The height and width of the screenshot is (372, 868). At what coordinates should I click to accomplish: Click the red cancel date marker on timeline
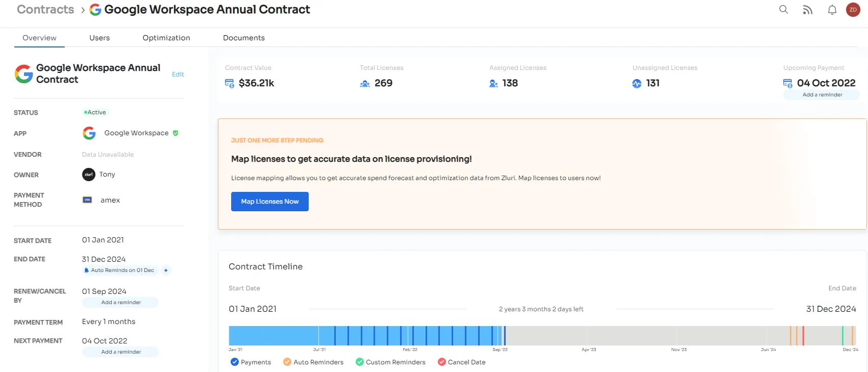tap(803, 336)
